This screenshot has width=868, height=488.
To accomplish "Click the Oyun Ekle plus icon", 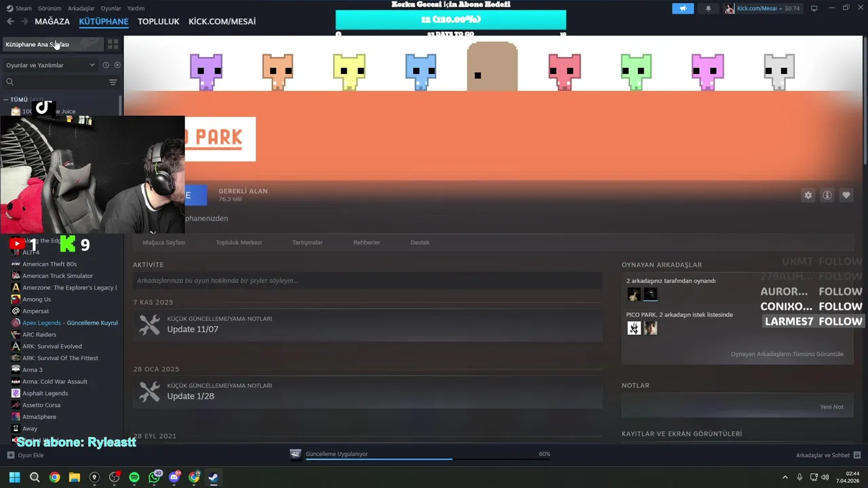I will coord(10,455).
